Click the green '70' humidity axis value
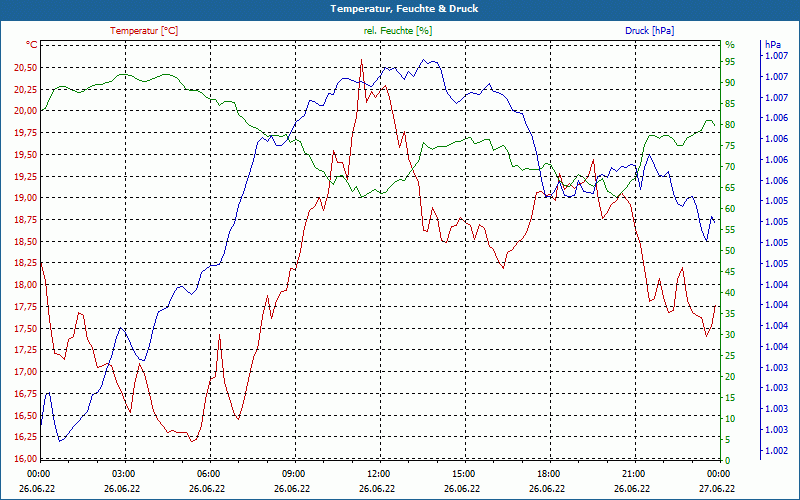 pyautogui.click(x=730, y=167)
